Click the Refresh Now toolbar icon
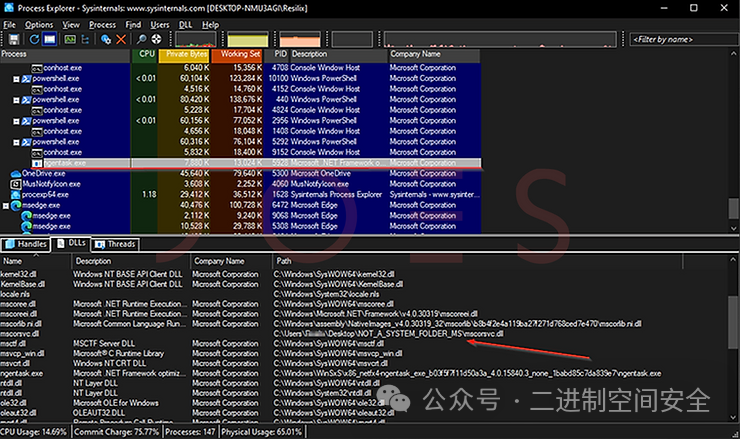The height and width of the screenshot is (439, 740). pyautogui.click(x=33, y=39)
